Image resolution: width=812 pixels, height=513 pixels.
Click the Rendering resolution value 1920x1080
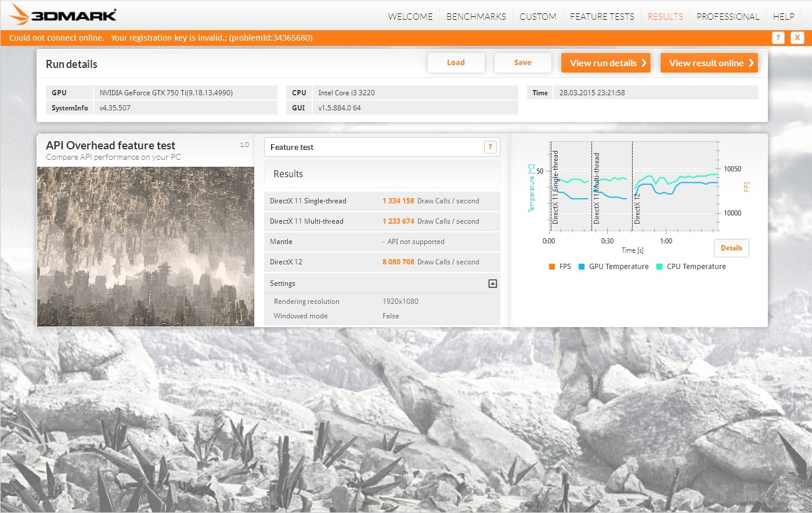[x=400, y=302]
